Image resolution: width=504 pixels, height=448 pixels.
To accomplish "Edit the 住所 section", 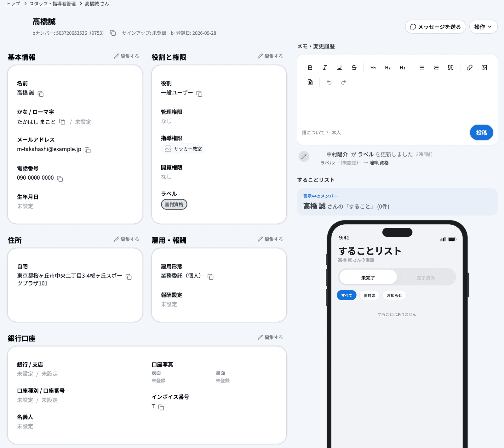I will (x=127, y=239).
